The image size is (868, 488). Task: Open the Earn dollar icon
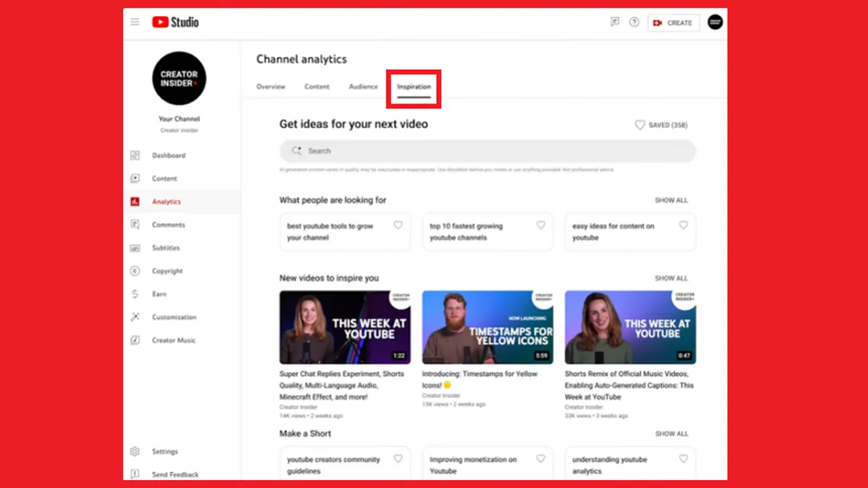coord(135,294)
